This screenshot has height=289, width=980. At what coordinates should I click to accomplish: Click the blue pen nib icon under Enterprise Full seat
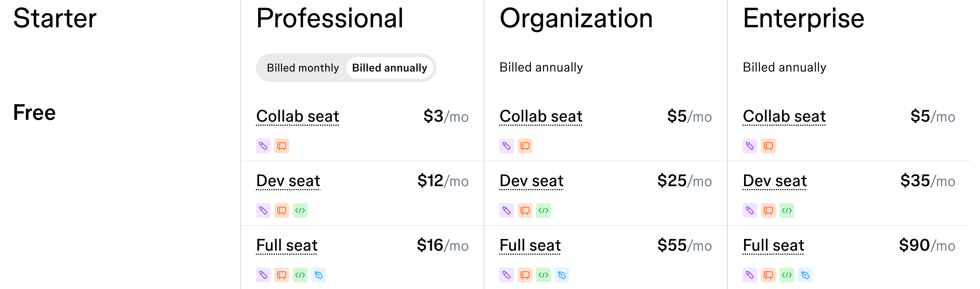pos(806,275)
